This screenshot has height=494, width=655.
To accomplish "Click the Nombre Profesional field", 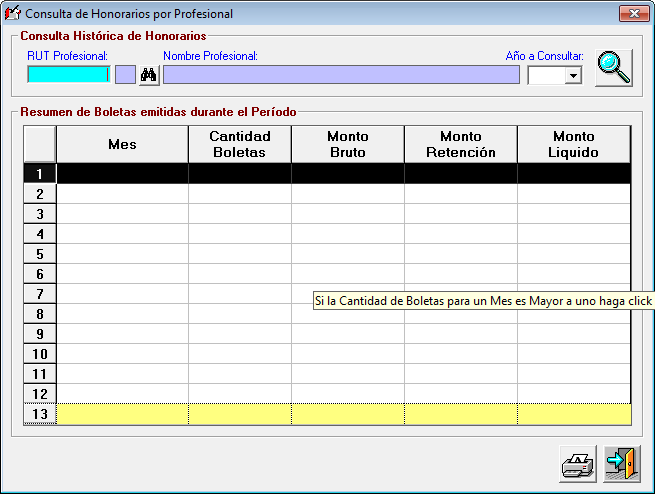I will coord(341,75).
